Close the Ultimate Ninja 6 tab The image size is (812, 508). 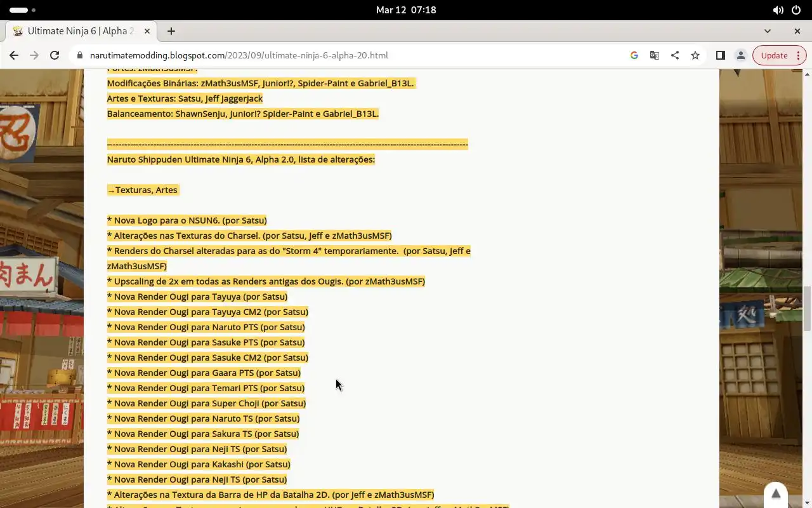point(147,31)
